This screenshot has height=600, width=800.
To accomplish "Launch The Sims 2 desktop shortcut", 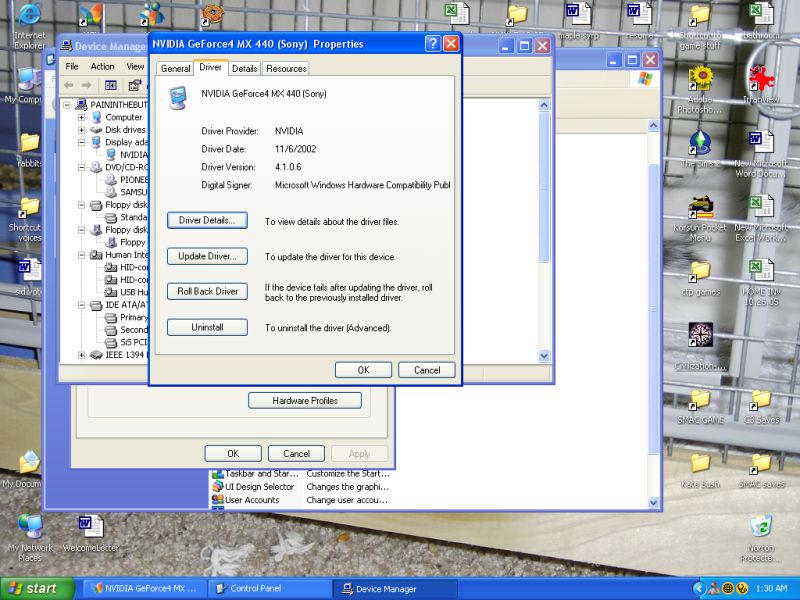I will point(700,149).
